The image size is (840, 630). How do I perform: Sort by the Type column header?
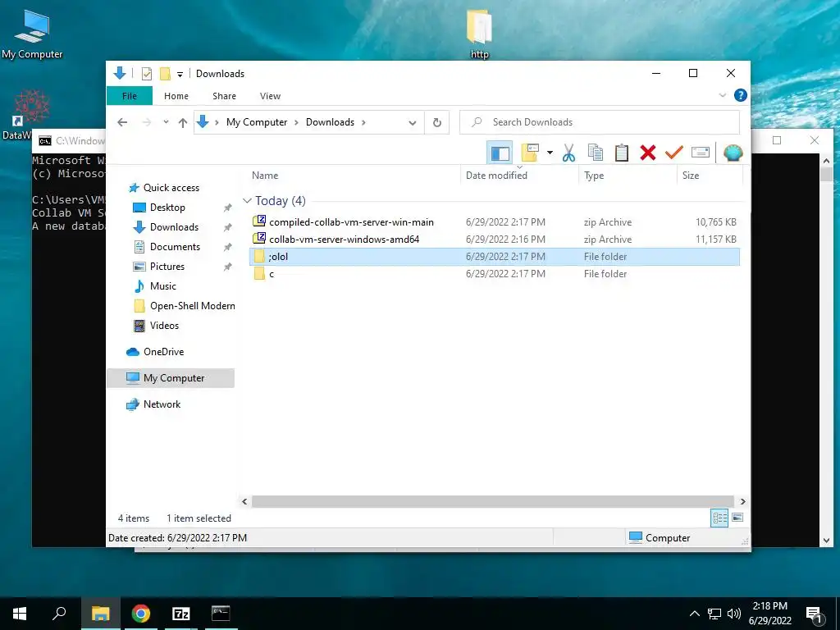[594, 176]
